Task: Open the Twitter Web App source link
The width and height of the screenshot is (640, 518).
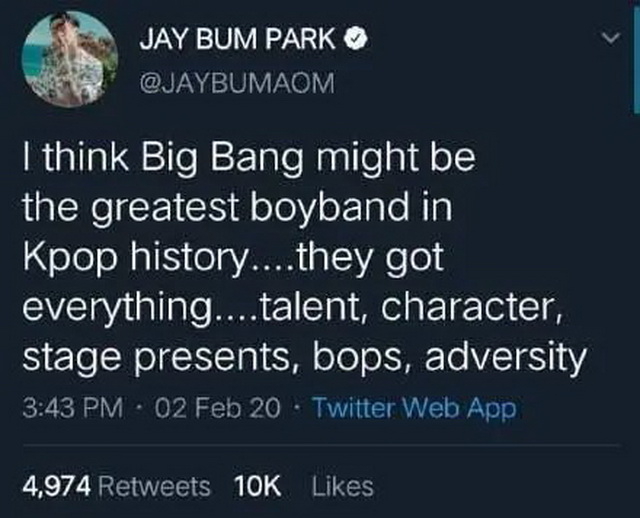Action: click(414, 408)
